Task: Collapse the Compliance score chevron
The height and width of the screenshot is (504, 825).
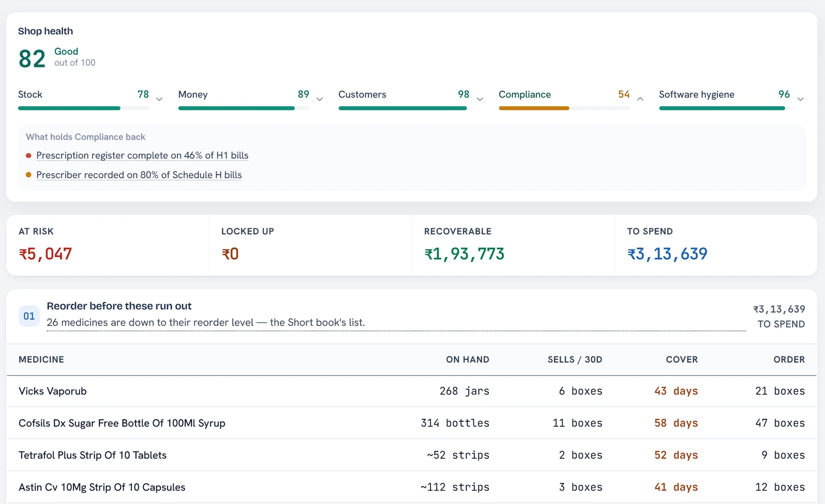Action: pos(640,99)
